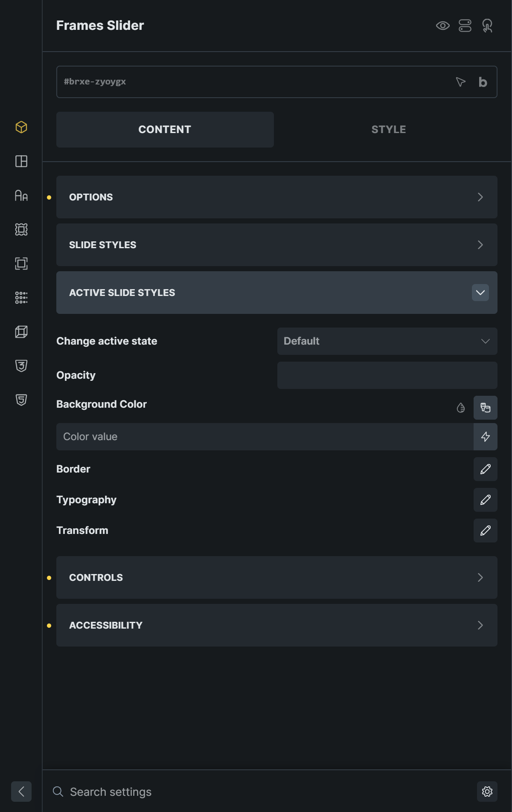Screen dimensions: 512x812
Task: Select the cube element icon in sidebar
Action: click(x=21, y=127)
